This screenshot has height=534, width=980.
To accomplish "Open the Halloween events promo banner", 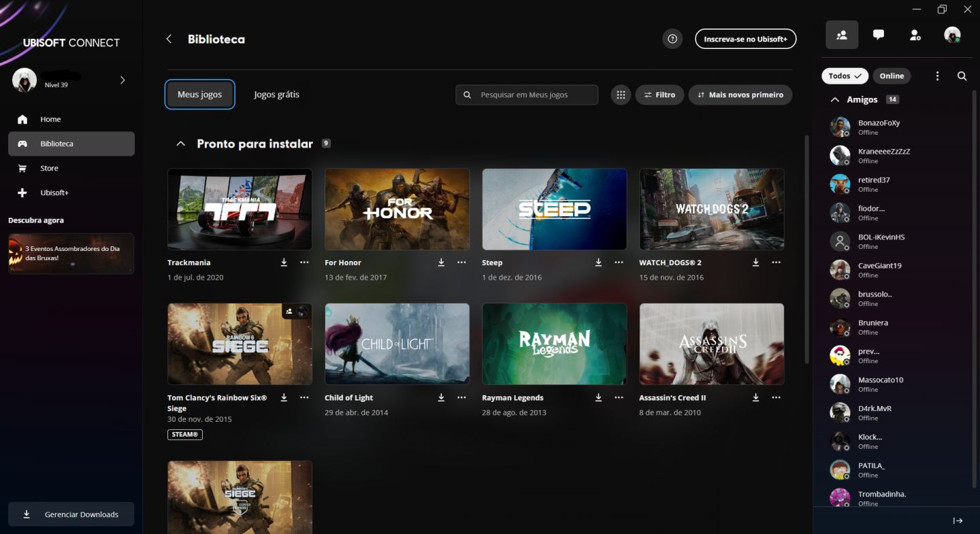I will coord(71,253).
